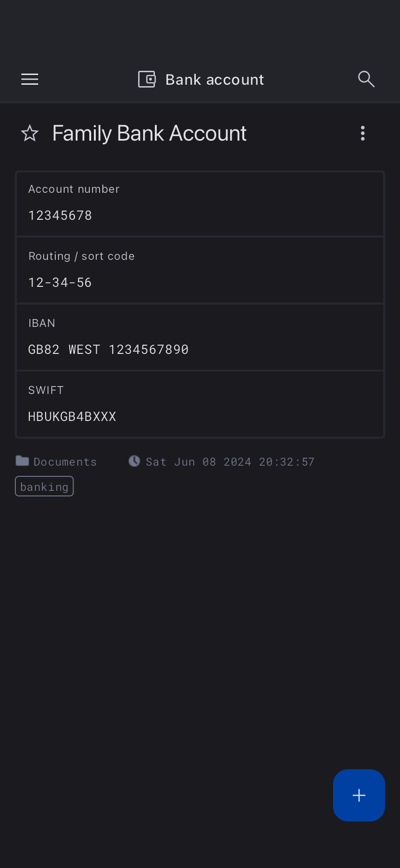Click the search magnifier icon
This screenshot has width=400, height=868.
pyautogui.click(x=366, y=80)
